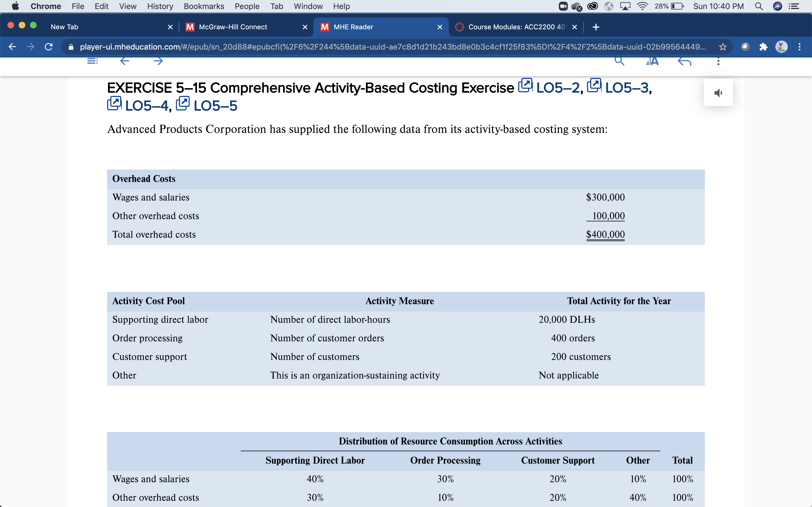Click the Chrome browser extensions puzzle icon
Image resolution: width=812 pixels, height=507 pixels.
(x=763, y=47)
